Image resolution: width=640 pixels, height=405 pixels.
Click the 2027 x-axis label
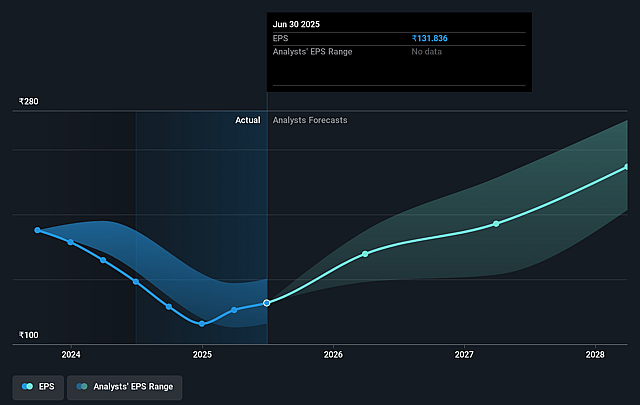tap(464, 355)
